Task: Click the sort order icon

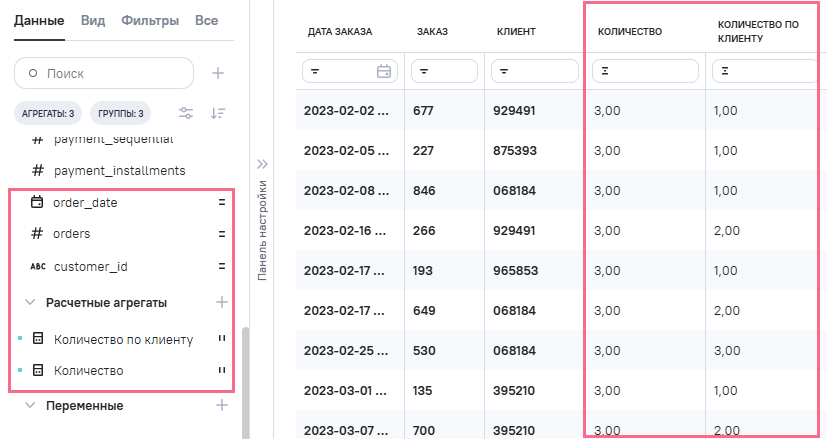Action: click(x=218, y=113)
